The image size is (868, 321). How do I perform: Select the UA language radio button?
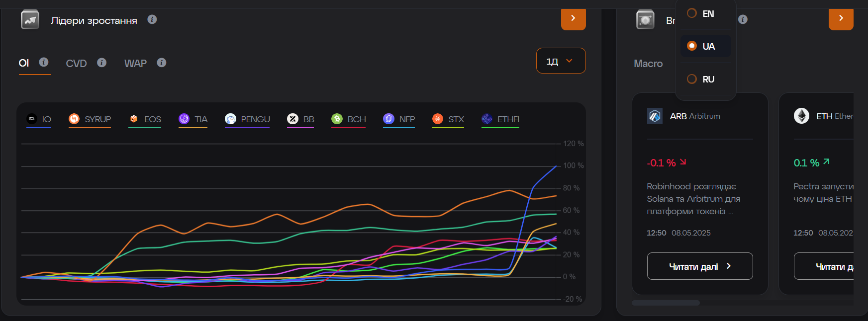pyautogui.click(x=692, y=46)
